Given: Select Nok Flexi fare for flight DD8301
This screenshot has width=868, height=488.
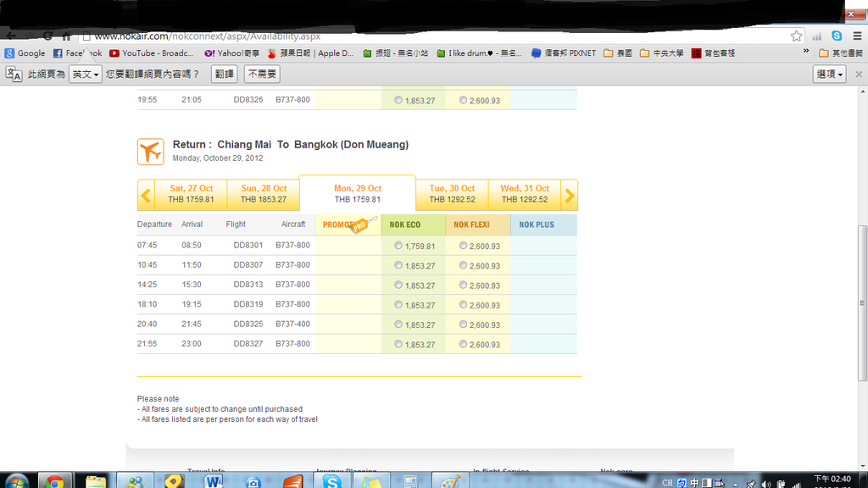Looking at the screenshot, I should tap(463, 246).
